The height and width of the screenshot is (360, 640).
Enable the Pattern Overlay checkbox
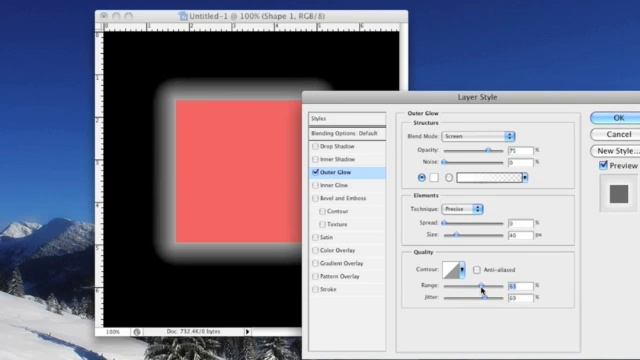click(x=315, y=276)
